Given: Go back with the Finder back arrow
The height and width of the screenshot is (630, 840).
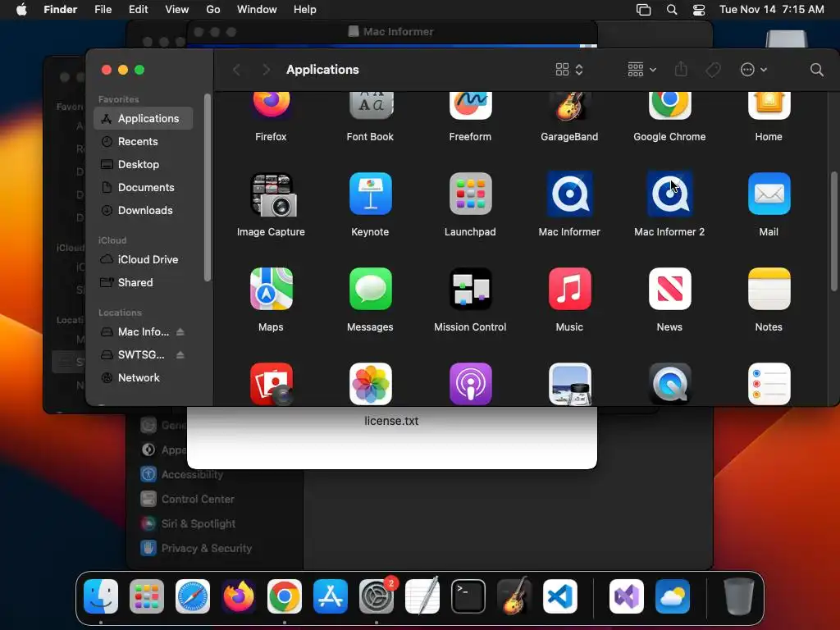Looking at the screenshot, I should click(x=236, y=70).
